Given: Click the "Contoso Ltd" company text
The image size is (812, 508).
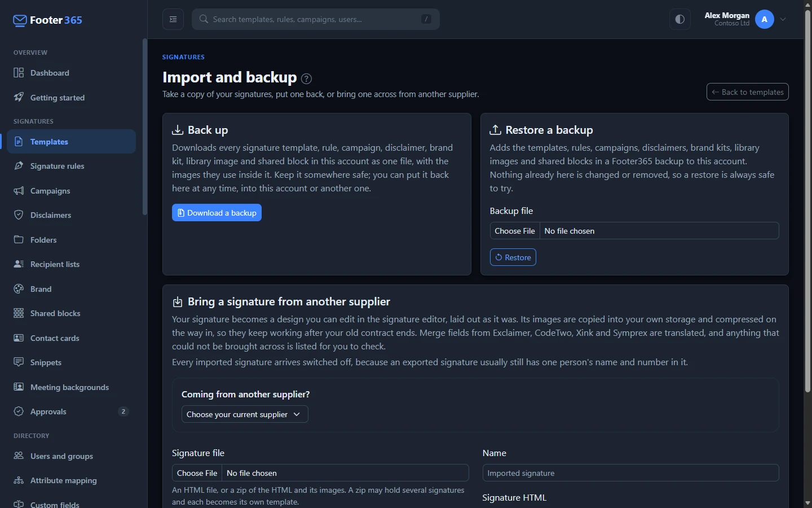Looking at the screenshot, I should [732, 23].
